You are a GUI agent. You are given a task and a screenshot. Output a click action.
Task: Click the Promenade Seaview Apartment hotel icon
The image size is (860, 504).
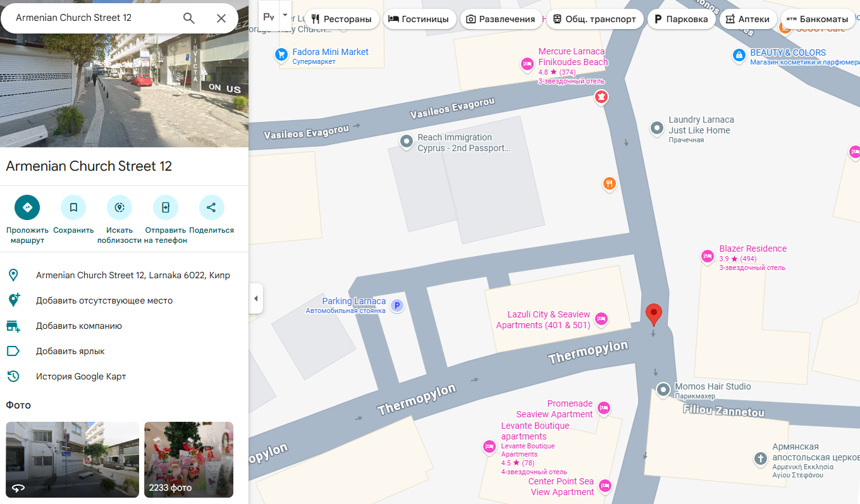point(604,408)
